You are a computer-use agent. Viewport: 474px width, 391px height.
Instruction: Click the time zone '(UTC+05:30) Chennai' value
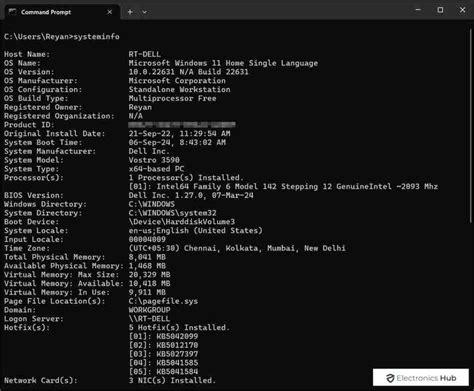click(x=237, y=248)
